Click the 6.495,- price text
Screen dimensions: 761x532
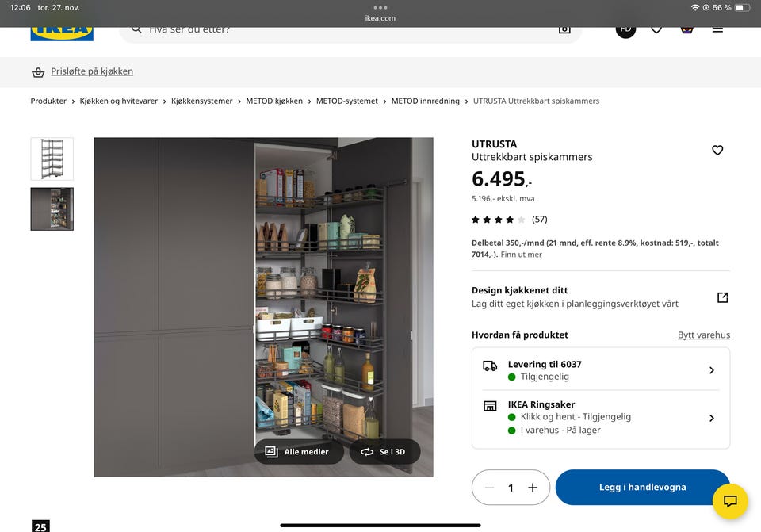pyautogui.click(x=502, y=179)
